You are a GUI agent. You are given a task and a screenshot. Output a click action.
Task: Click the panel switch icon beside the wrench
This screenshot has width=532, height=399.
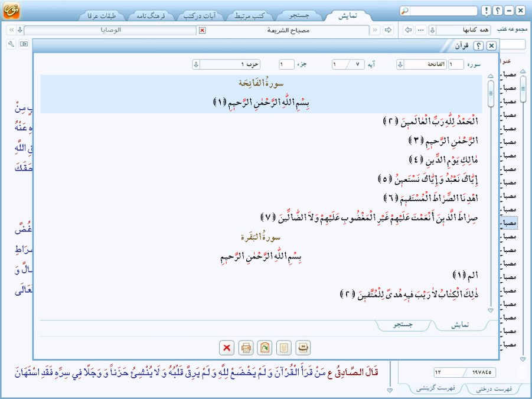[x=24, y=44]
